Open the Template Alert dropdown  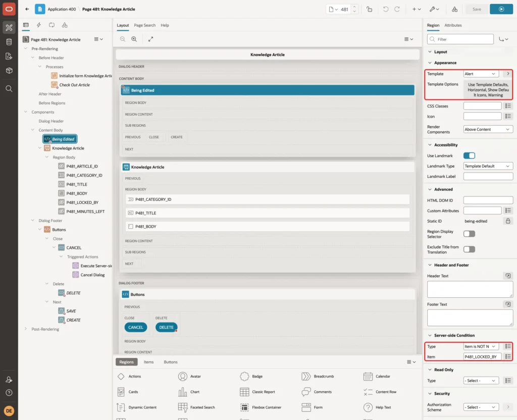481,74
